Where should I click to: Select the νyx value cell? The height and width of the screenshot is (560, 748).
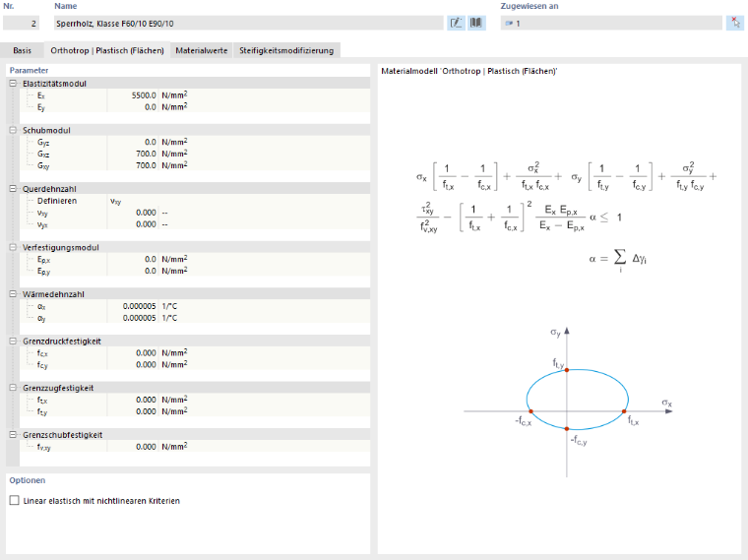click(133, 224)
